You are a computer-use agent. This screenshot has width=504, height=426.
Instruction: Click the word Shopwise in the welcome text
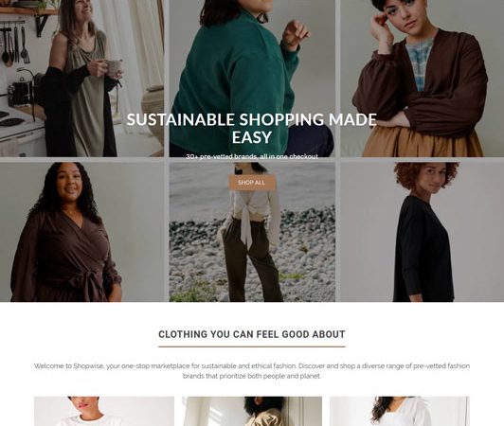88,366
